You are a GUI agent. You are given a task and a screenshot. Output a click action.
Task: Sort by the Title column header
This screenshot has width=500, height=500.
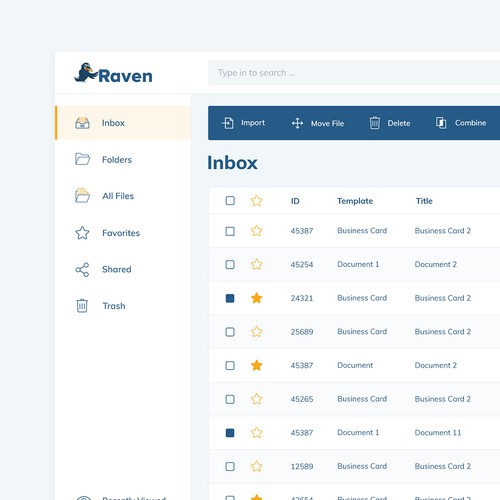click(x=424, y=201)
